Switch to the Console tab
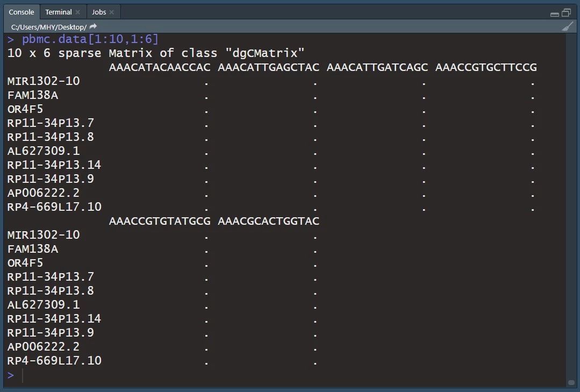The width and height of the screenshot is (580, 392). pyautogui.click(x=22, y=12)
